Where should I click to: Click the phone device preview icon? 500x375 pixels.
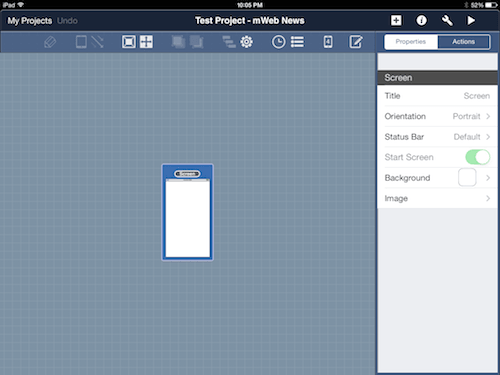pos(328,42)
